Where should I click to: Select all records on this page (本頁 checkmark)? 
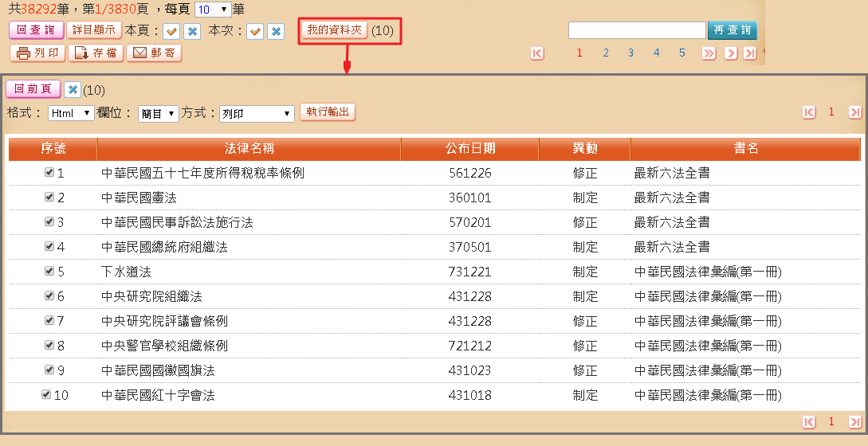coord(171,31)
